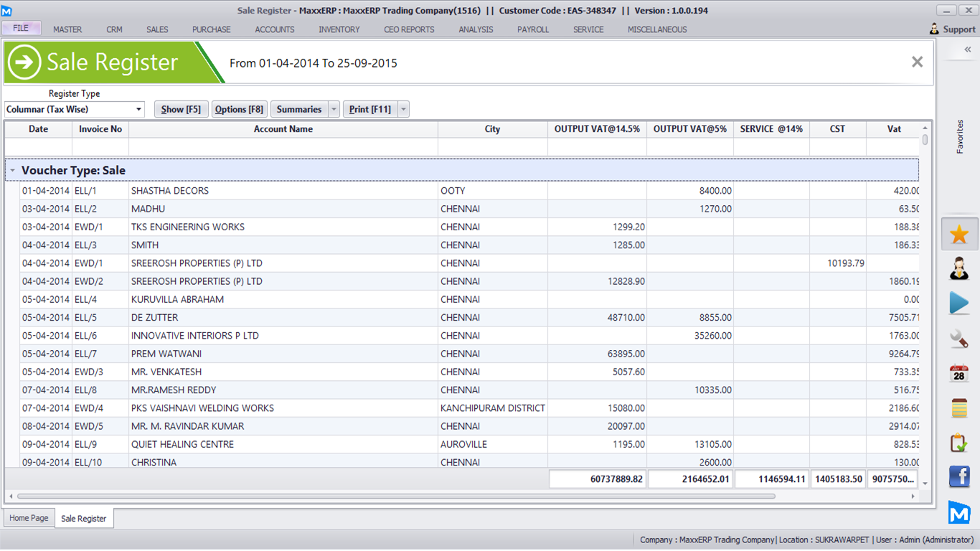Click the MaxxERP logo icon at sidebar bottom
Image resolution: width=980 pixels, height=551 pixels.
coord(959,512)
